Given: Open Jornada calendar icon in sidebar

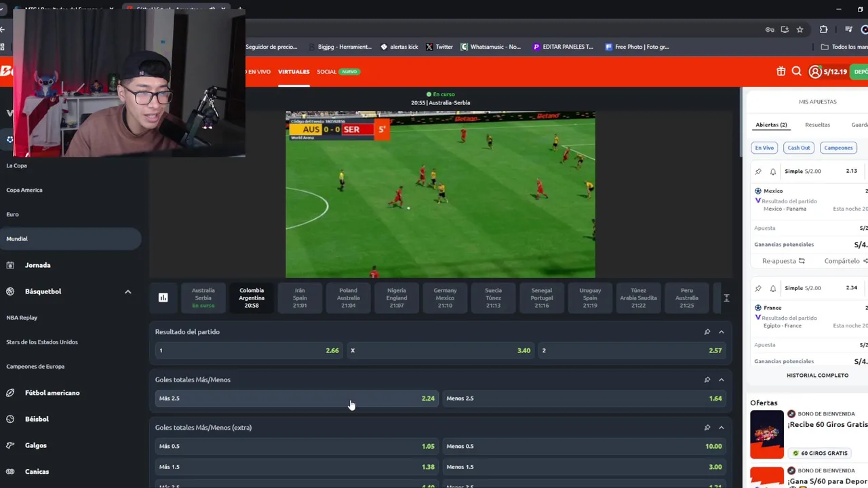Looking at the screenshot, I should [10, 265].
